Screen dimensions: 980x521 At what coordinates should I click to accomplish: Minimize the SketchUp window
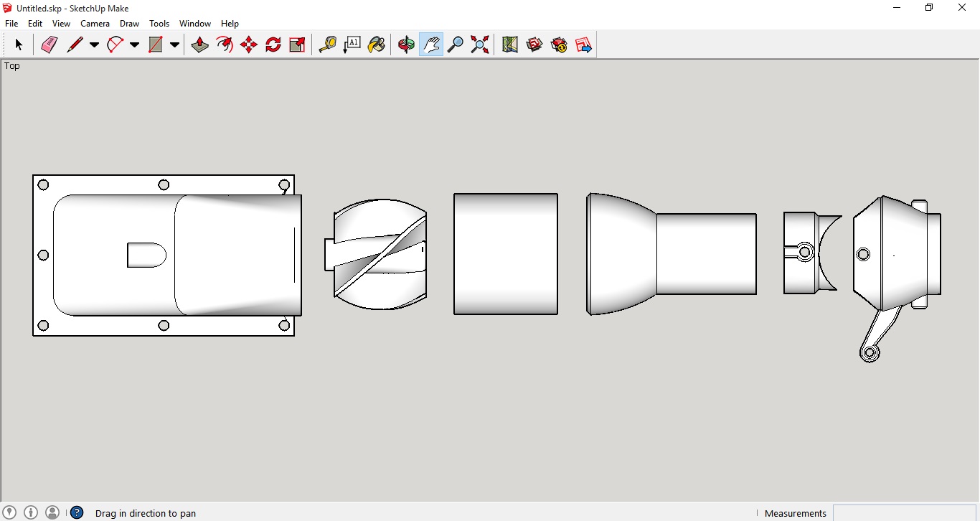[897, 8]
